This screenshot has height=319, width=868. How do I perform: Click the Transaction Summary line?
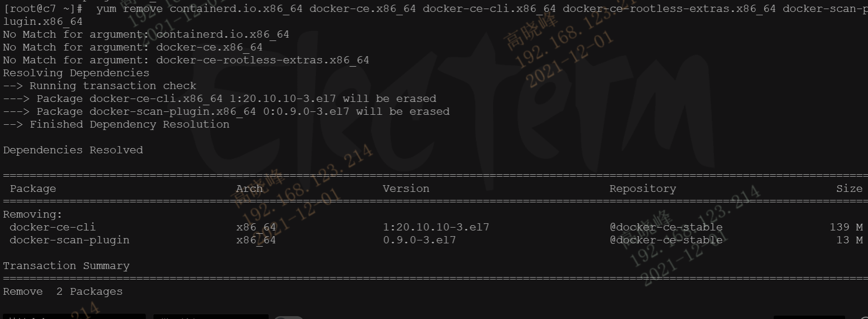click(66, 266)
